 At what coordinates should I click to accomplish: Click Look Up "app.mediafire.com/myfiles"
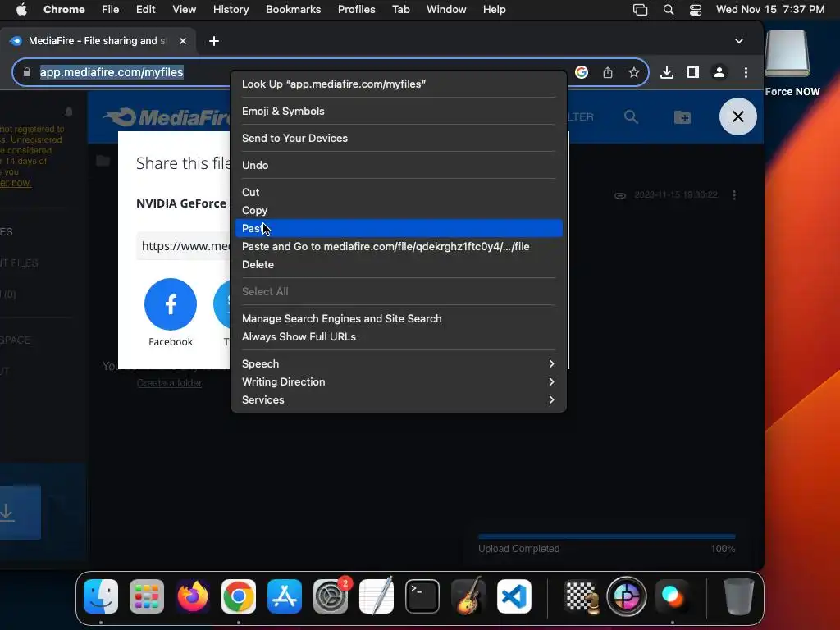[x=399, y=84]
